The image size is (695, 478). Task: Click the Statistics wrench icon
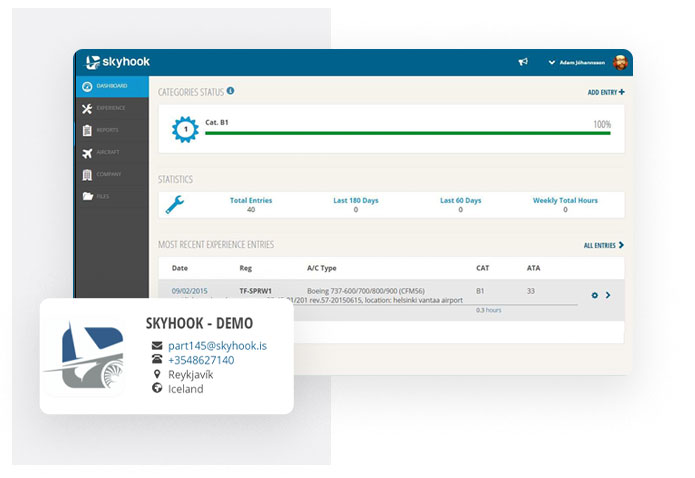[174, 205]
